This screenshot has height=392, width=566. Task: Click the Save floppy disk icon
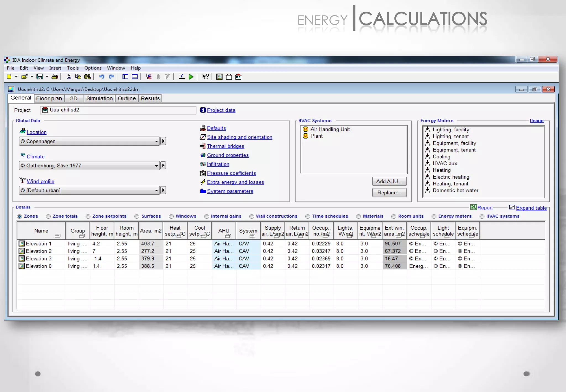tap(40, 77)
